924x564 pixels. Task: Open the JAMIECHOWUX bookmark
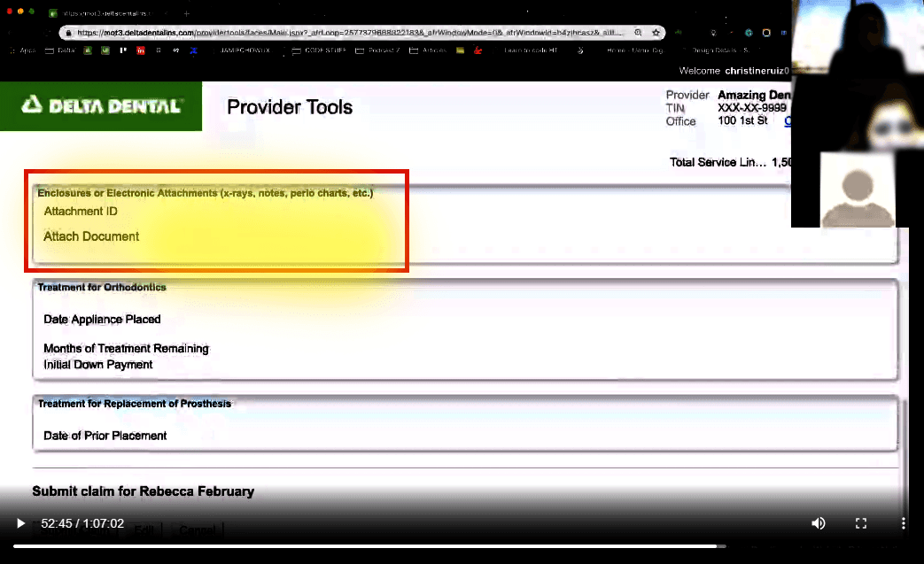[245, 50]
